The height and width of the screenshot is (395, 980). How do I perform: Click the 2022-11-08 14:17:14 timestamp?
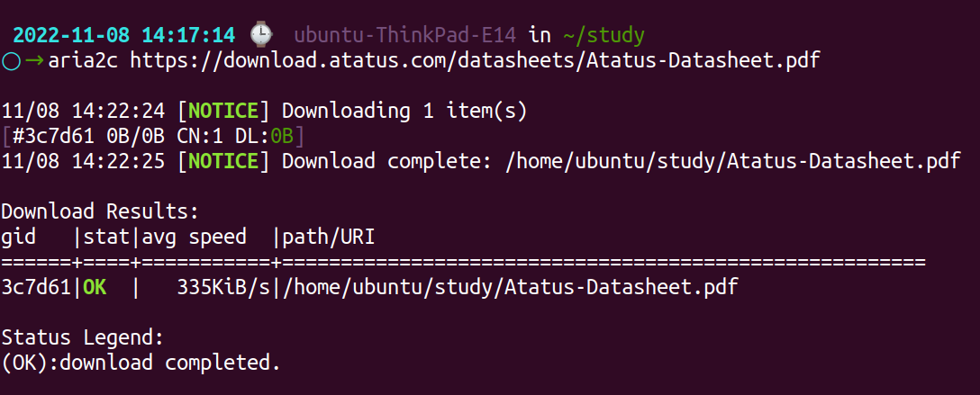coord(124,35)
